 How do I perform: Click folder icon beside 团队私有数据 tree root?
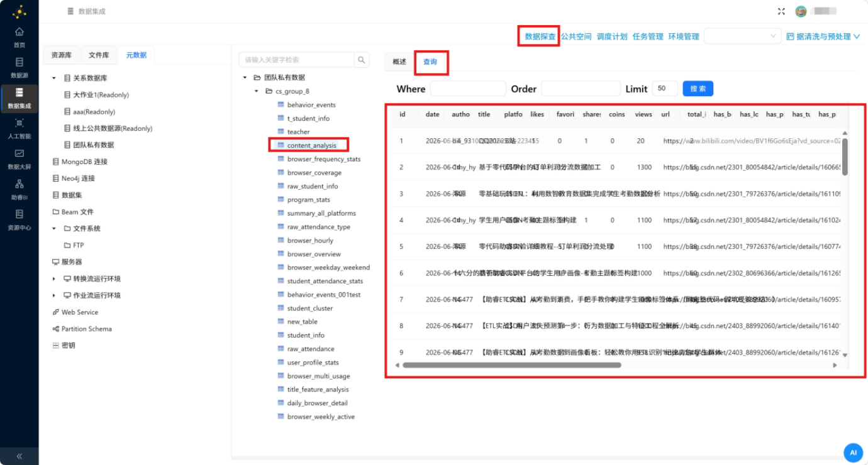click(x=257, y=77)
